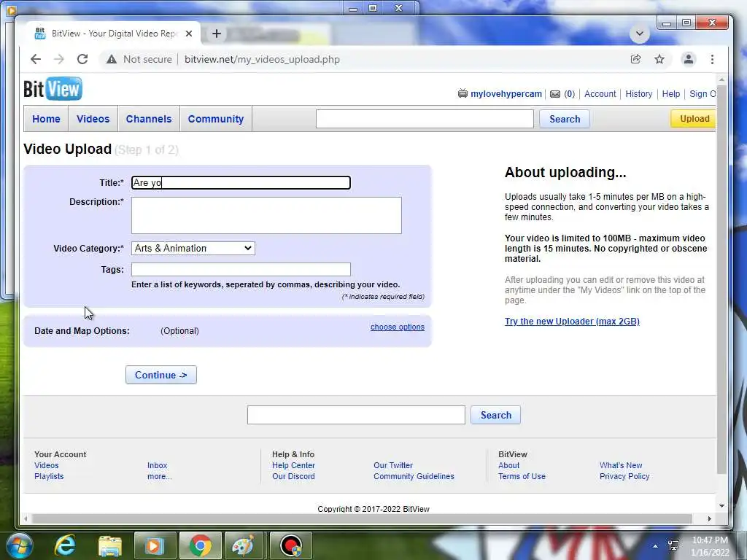This screenshot has height=560, width=747.
Task: Open the History link
Action: 638,94
